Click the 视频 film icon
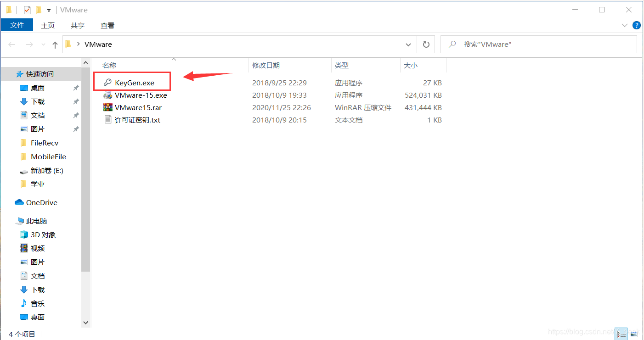 point(24,248)
